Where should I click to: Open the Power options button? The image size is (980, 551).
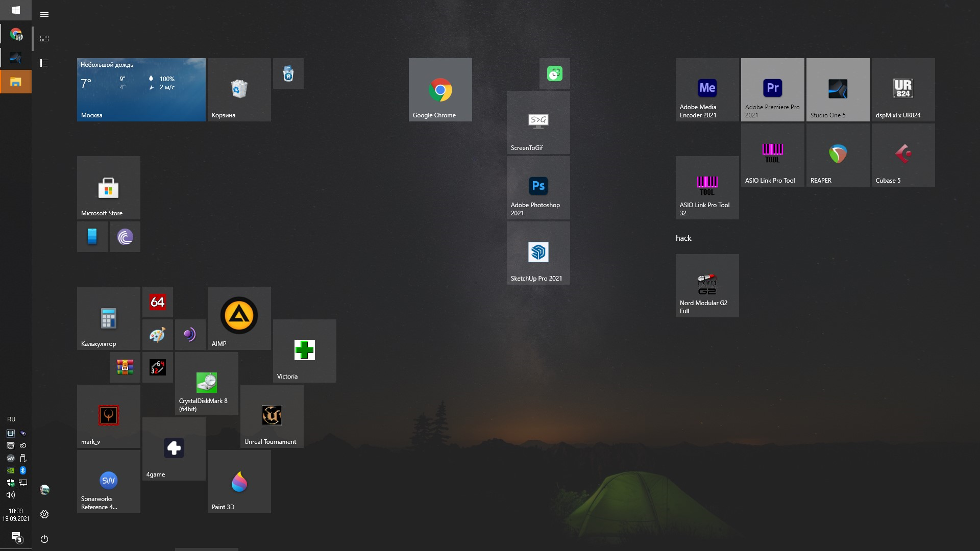44,539
